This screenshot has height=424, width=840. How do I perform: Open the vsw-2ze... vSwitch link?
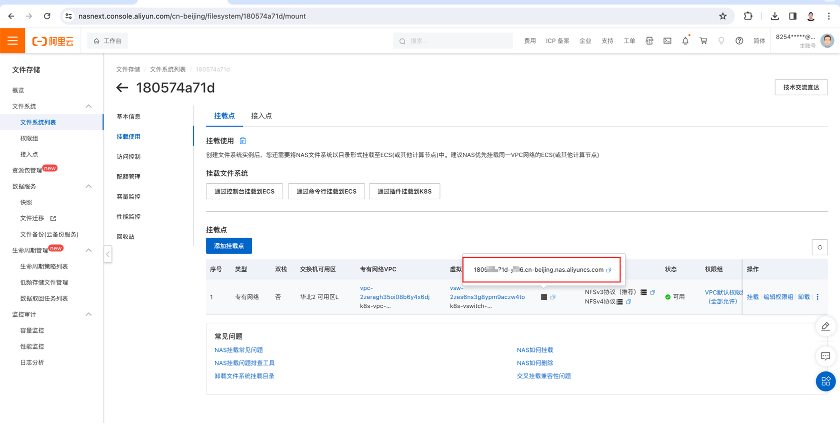[x=488, y=292]
